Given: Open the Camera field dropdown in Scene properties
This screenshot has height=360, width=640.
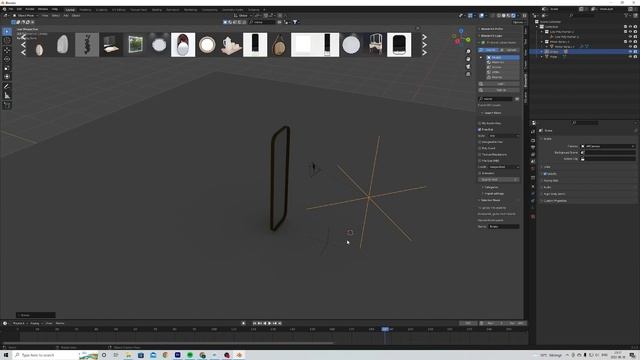Looking at the screenshot, I should [608, 146].
